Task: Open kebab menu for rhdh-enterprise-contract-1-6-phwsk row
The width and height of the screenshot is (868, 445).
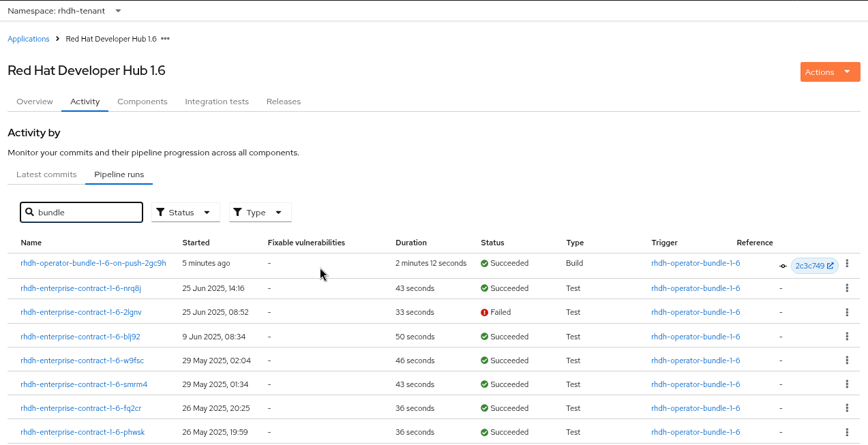Action: tap(847, 432)
